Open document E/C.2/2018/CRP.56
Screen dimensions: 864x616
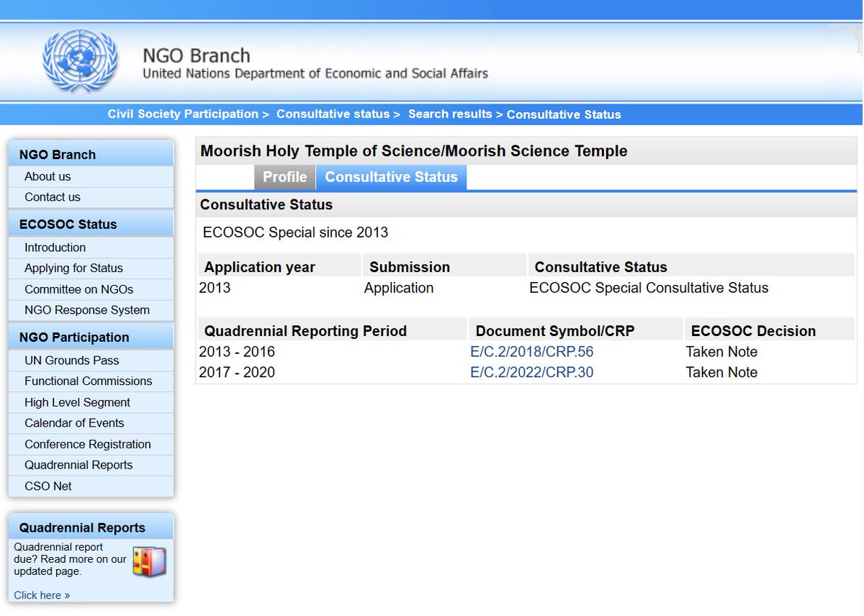(532, 352)
